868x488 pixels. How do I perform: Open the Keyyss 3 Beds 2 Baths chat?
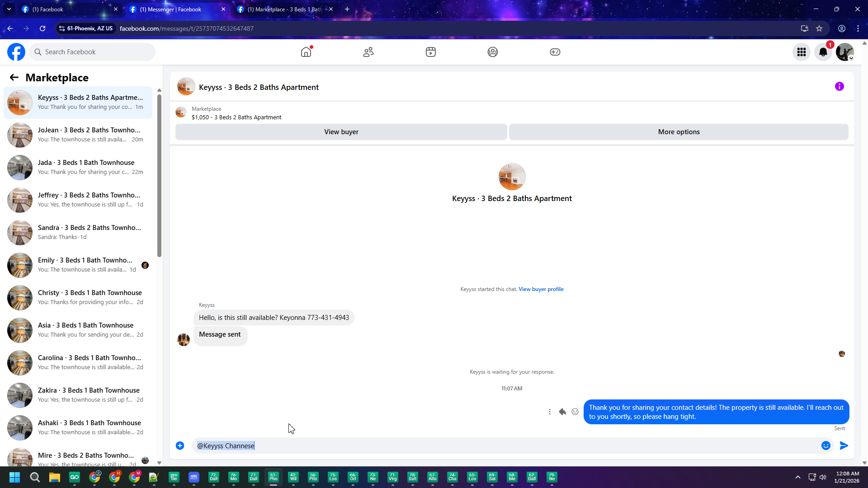pyautogui.click(x=78, y=102)
